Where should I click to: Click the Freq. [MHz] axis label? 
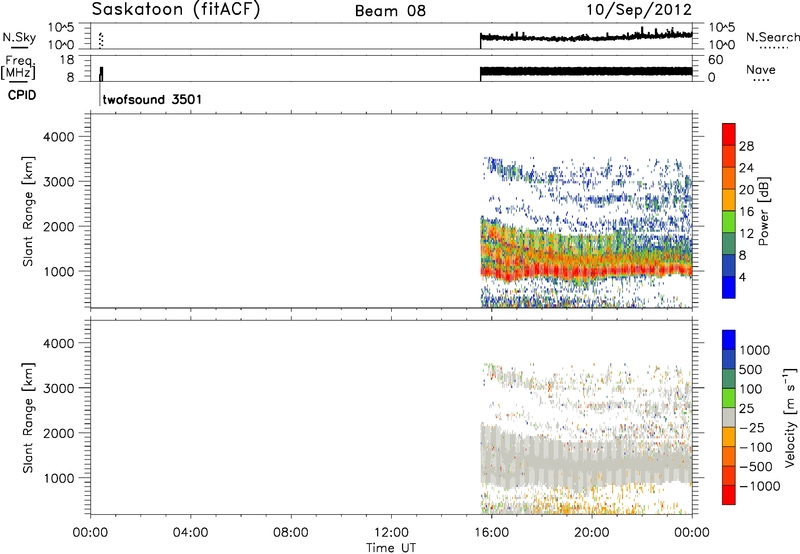(x=19, y=68)
